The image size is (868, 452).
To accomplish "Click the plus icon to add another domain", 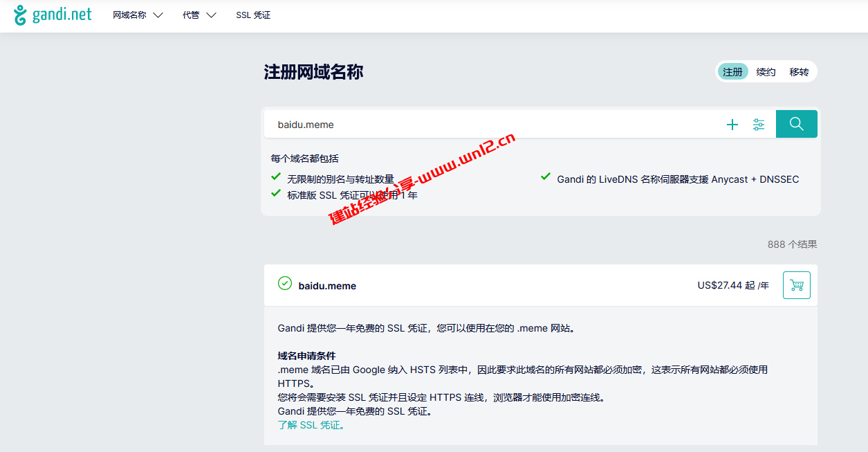I will coord(732,125).
